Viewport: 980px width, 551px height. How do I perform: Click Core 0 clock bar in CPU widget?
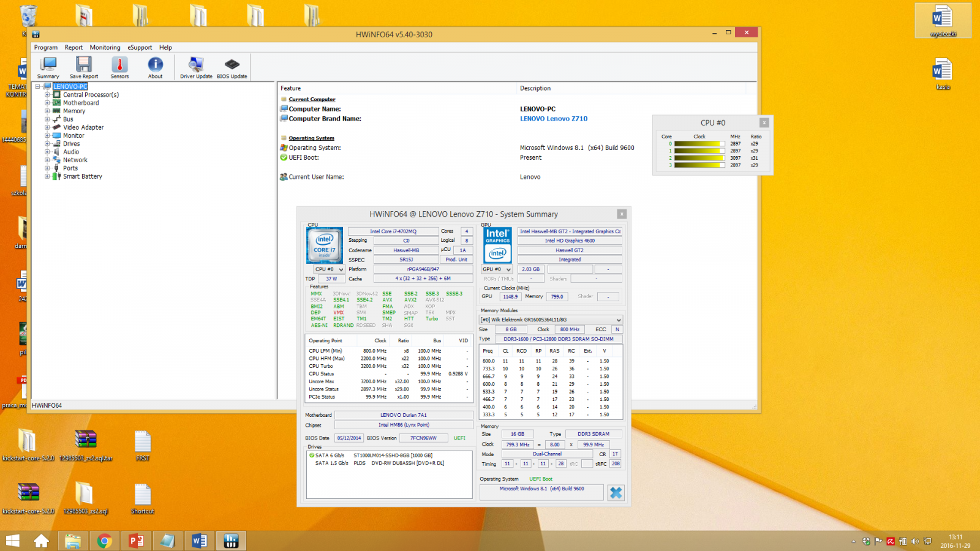click(x=699, y=144)
